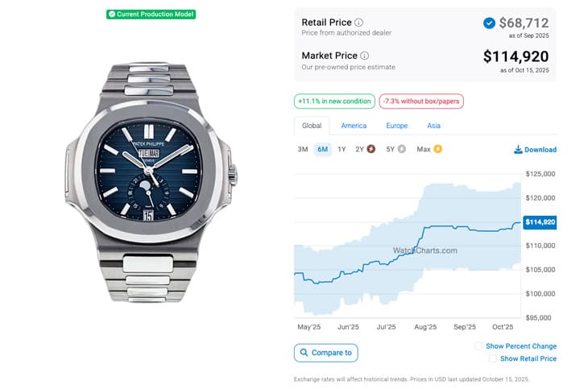Select the 6M time range

coord(322,149)
